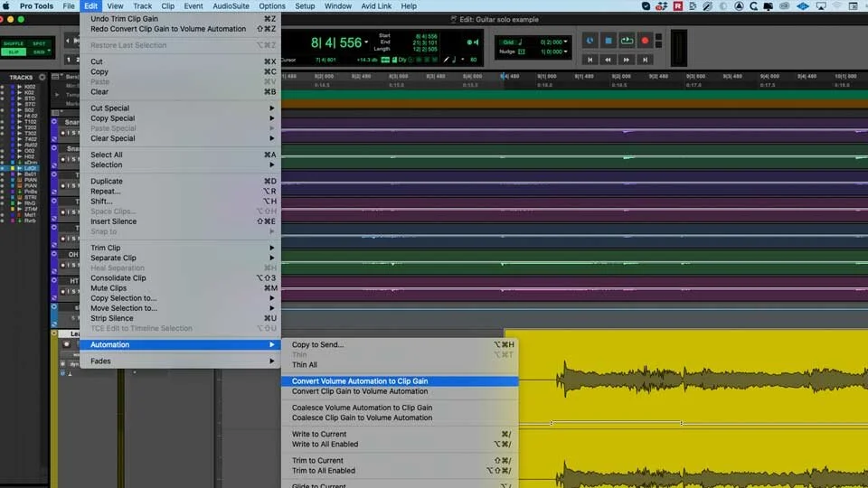Click the track view selector icon below rulers

pos(55,112)
